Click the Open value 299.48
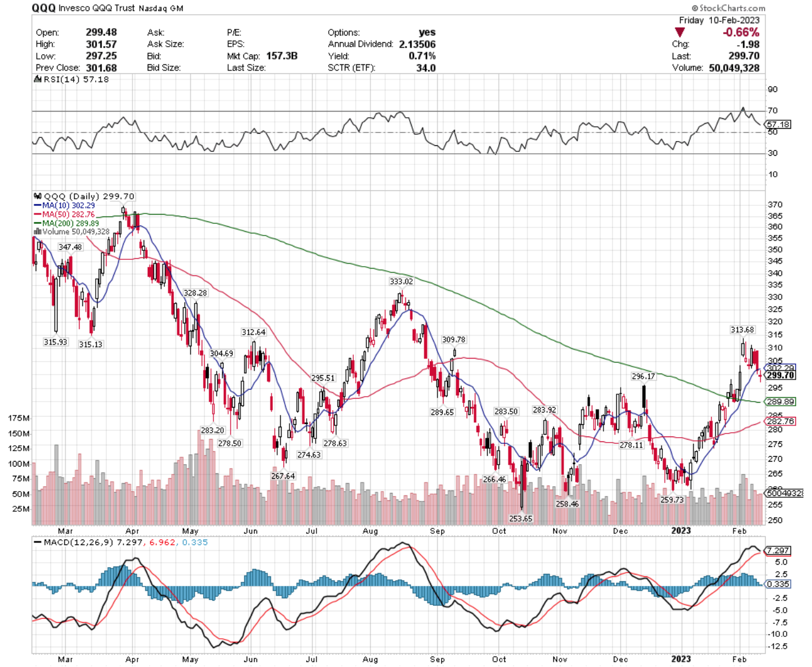Image resolution: width=812 pixels, height=667 pixels. 101,32
